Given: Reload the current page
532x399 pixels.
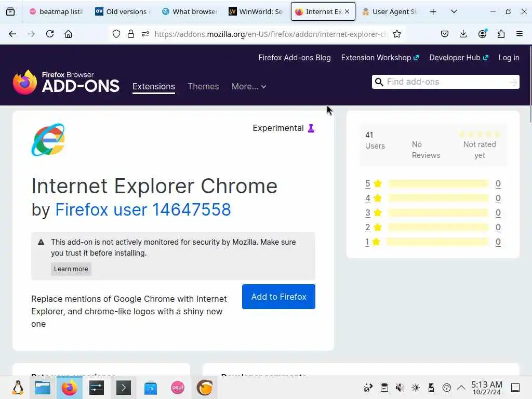Looking at the screenshot, I should pyautogui.click(x=50, y=34).
